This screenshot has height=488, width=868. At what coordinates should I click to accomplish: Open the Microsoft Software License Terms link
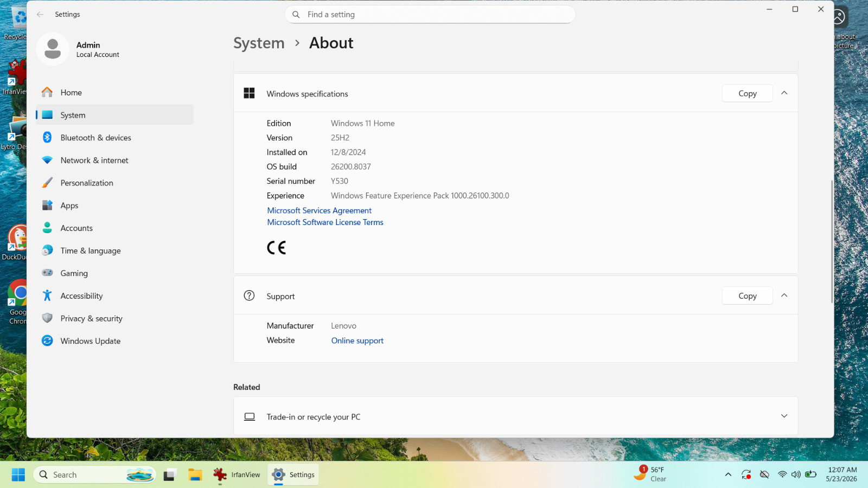pos(325,222)
